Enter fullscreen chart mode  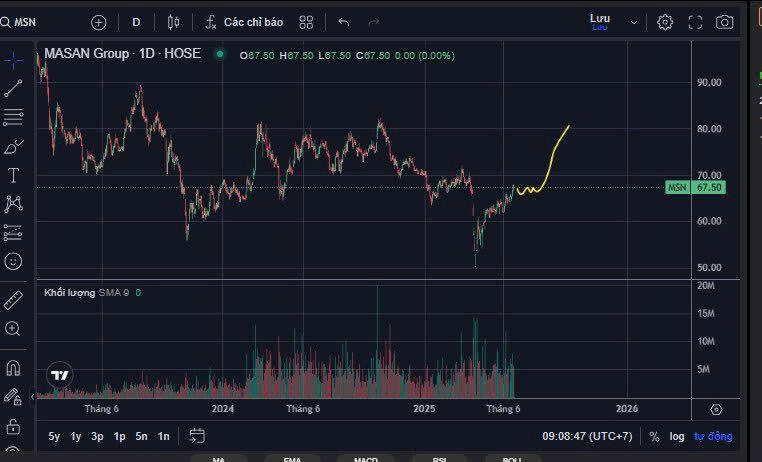[695, 22]
